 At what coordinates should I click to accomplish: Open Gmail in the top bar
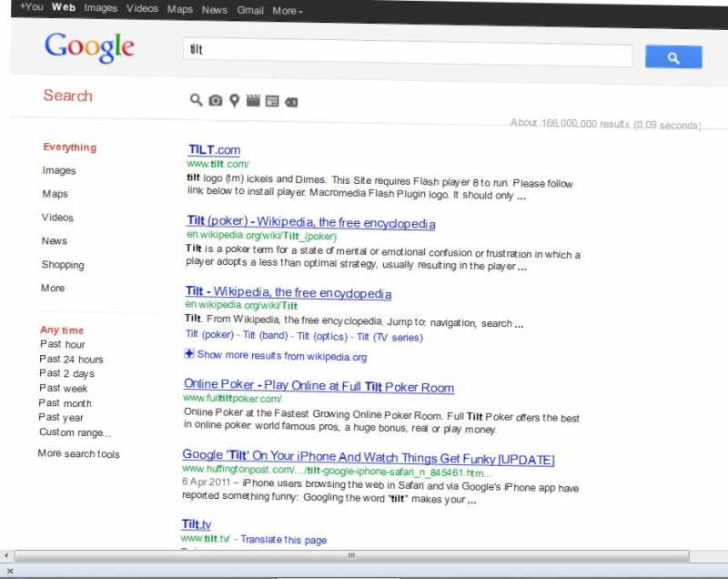coord(250,10)
